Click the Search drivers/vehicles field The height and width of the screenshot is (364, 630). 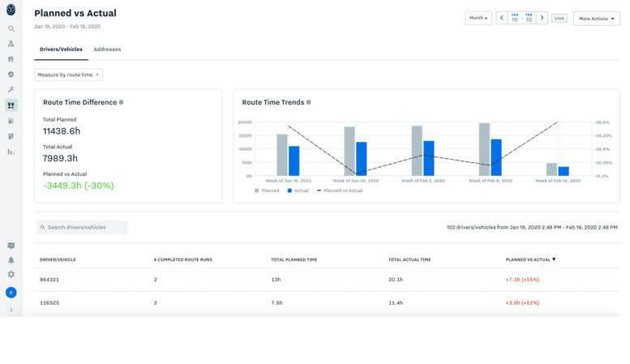82,227
